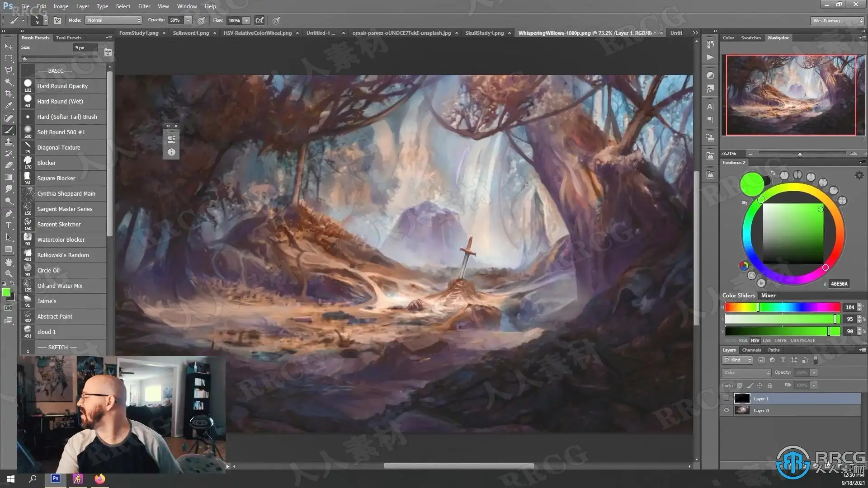This screenshot has height=488, width=868.
Task: Hide Layer 0 using the eye icon
Action: tap(726, 410)
